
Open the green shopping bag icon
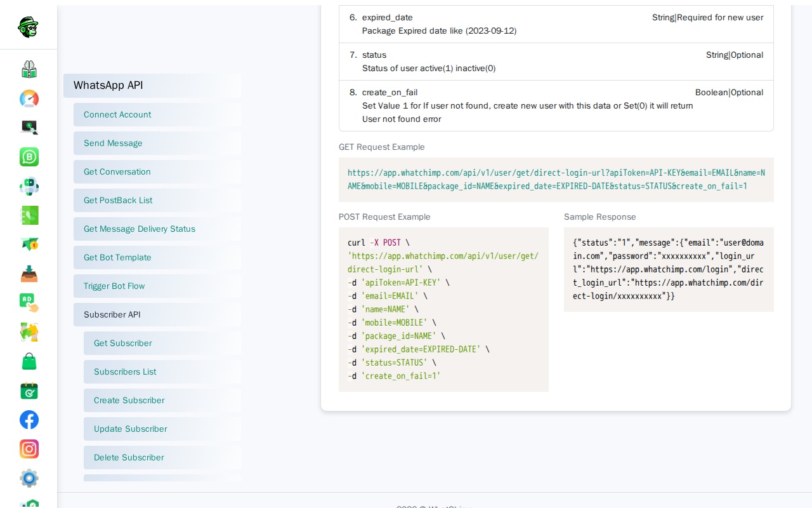[29, 361]
